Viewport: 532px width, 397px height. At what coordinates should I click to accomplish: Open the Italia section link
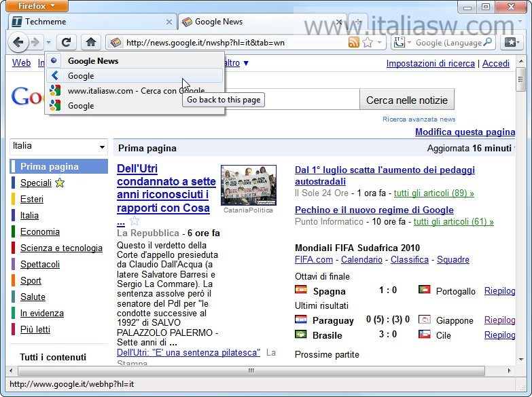pyautogui.click(x=29, y=215)
